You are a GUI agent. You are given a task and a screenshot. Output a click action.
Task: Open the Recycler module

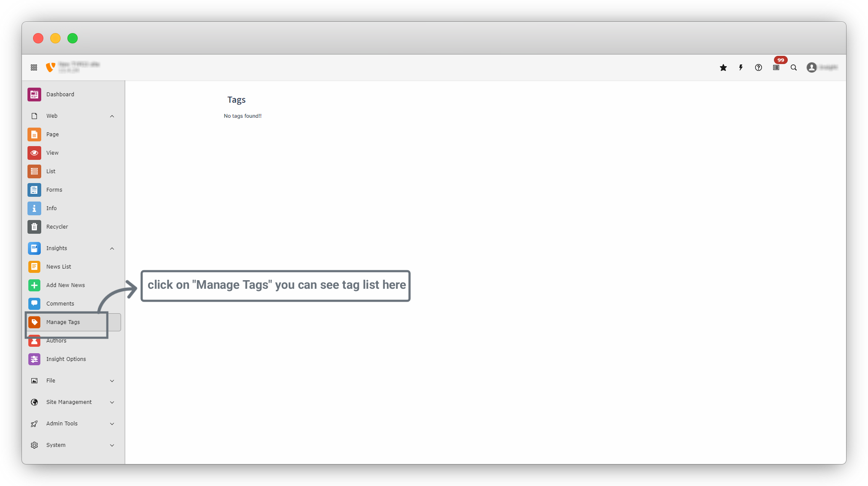coord(57,227)
